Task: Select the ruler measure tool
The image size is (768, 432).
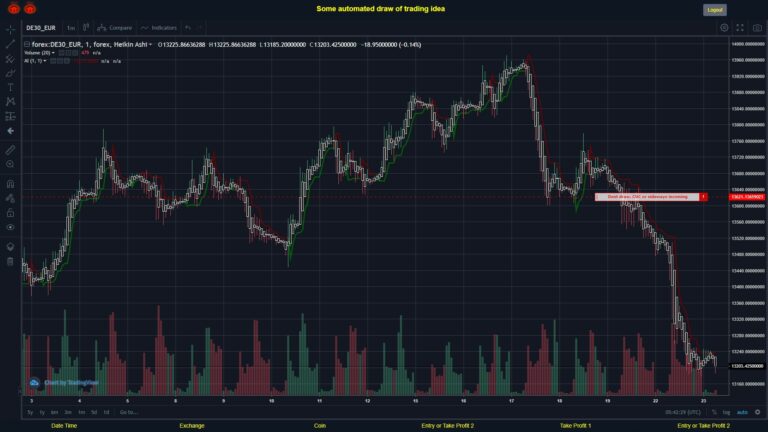Action: [10, 150]
